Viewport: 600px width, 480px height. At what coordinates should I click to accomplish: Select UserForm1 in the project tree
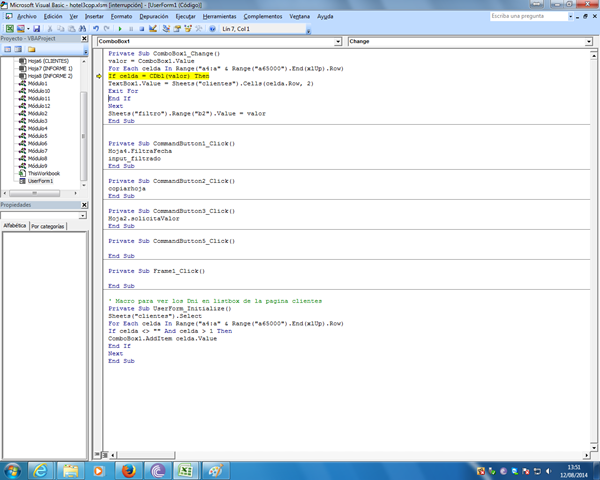pos(41,181)
